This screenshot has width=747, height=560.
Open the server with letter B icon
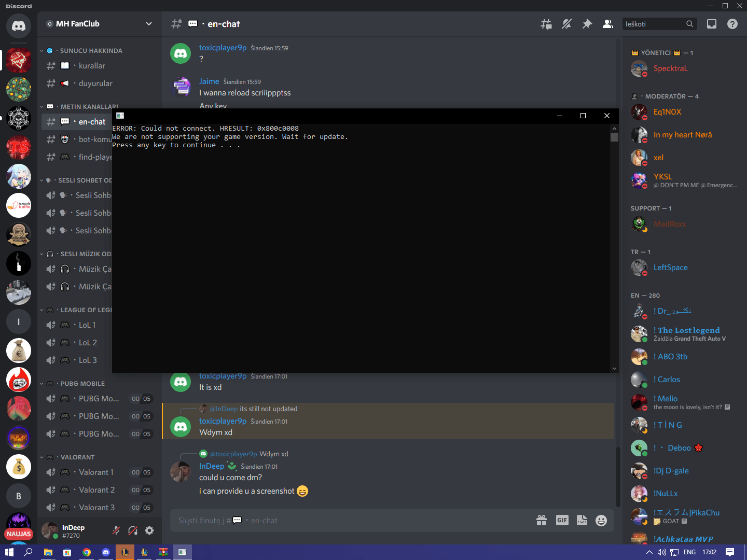(19, 496)
